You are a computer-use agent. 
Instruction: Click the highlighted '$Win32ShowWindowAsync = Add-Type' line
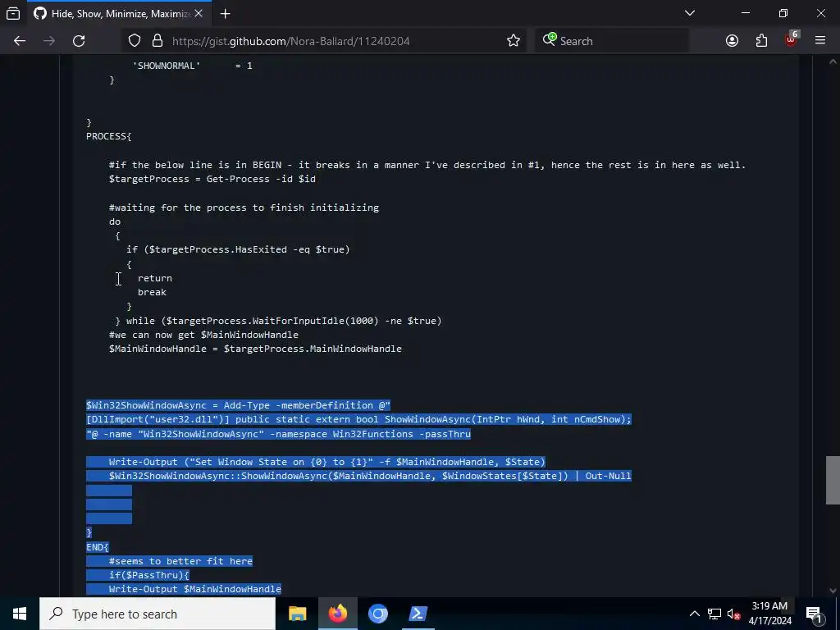point(239,405)
